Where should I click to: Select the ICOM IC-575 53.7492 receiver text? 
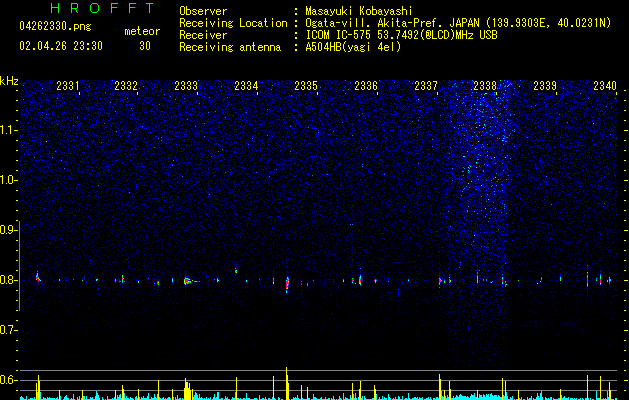(401, 35)
